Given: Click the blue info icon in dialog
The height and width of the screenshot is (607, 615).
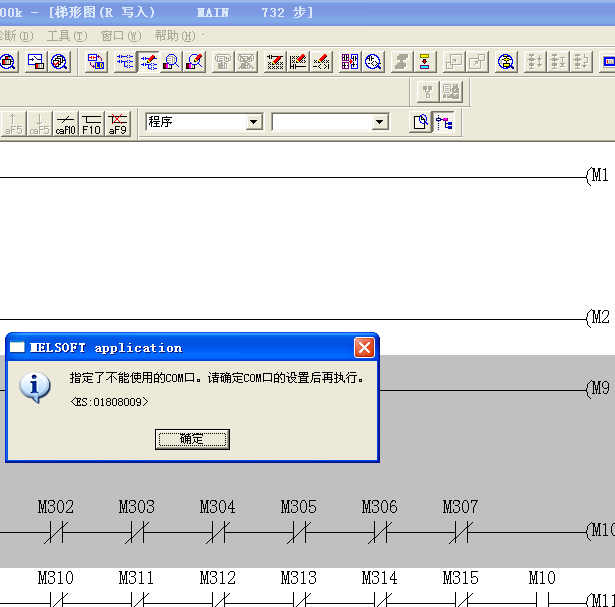Looking at the screenshot, I should 35,386.
